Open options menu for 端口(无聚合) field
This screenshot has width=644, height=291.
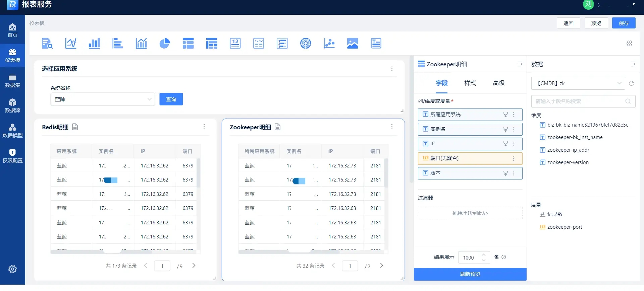click(514, 158)
